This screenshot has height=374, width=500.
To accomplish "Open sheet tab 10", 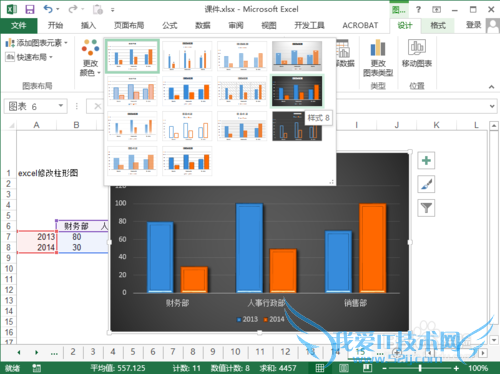I will click(235, 352).
